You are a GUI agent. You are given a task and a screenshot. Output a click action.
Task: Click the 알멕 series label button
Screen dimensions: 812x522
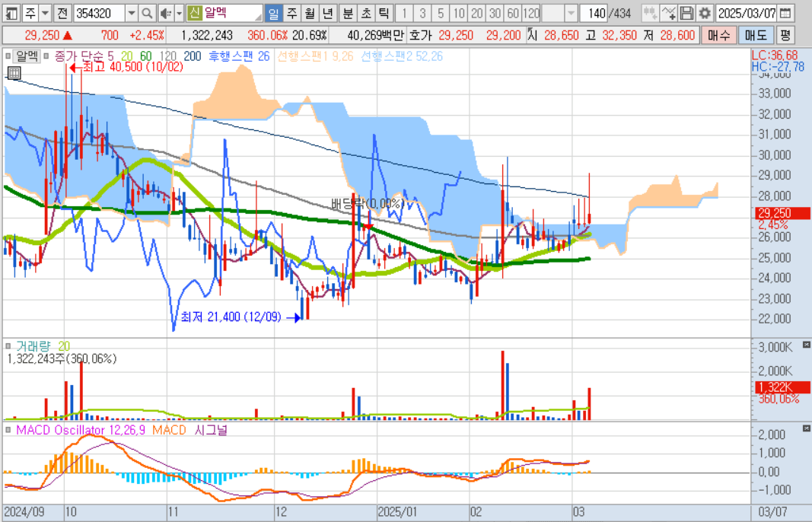pyautogui.click(x=27, y=56)
